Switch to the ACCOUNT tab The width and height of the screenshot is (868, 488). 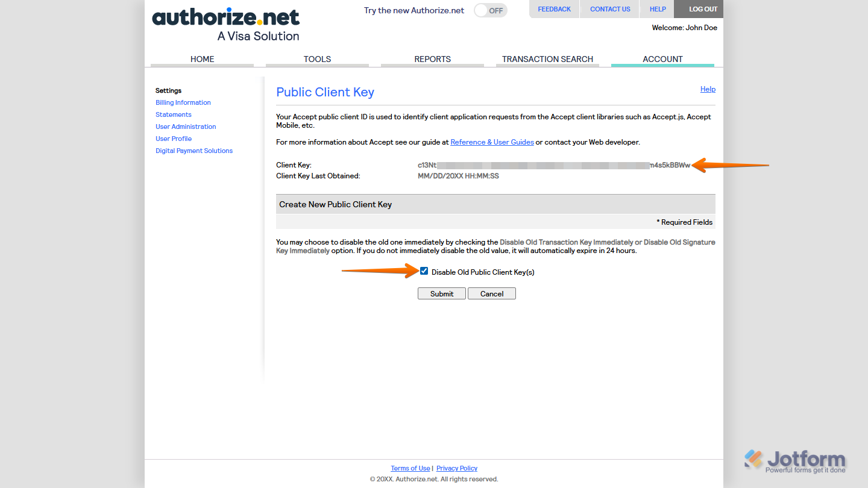point(662,59)
